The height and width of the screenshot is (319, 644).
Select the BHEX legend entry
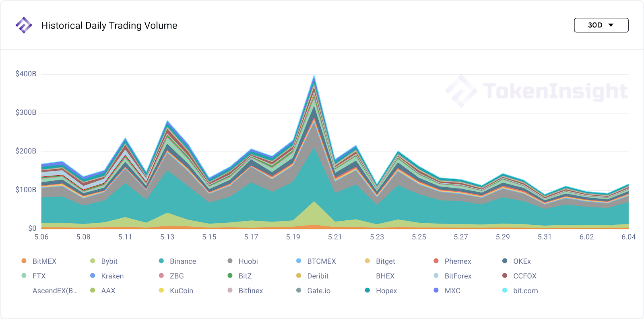(x=385, y=276)
